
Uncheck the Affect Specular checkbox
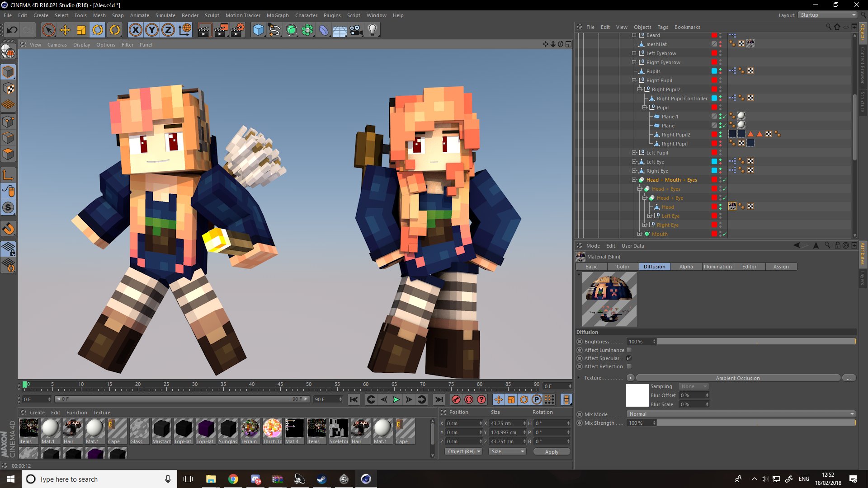[x=629, y=358]
